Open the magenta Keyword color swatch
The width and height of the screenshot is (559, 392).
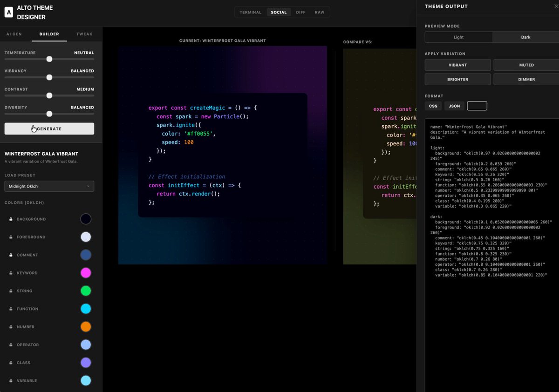(x=86, y=273)
